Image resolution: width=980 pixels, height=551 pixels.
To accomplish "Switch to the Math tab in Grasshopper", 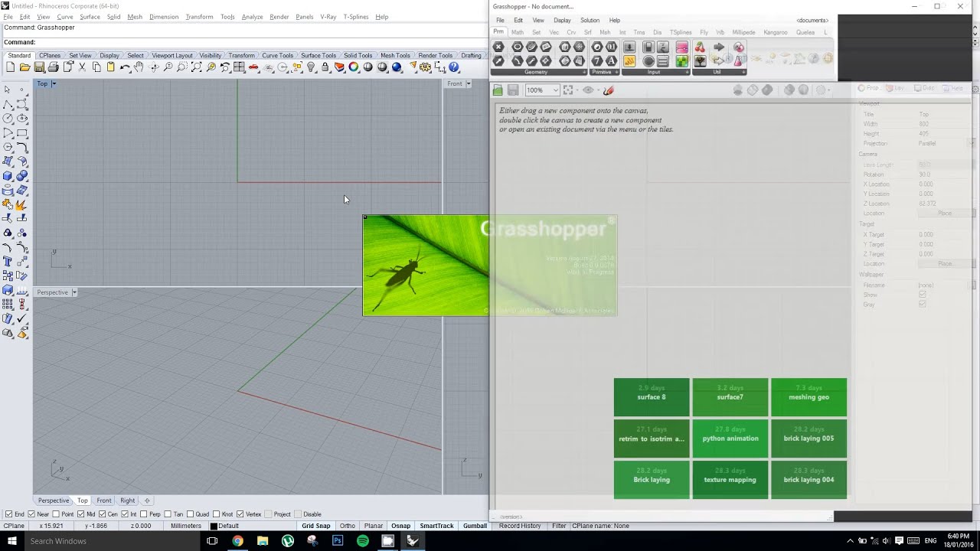I will pos(518,32).
